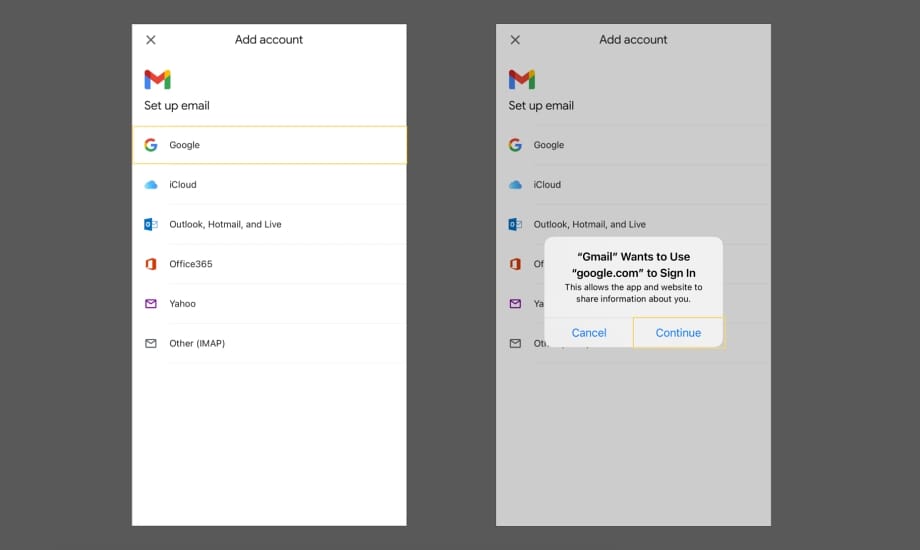Click Google G icon on left screen
Viewport: 920px width, 550px height.
[x=151, y=145]
